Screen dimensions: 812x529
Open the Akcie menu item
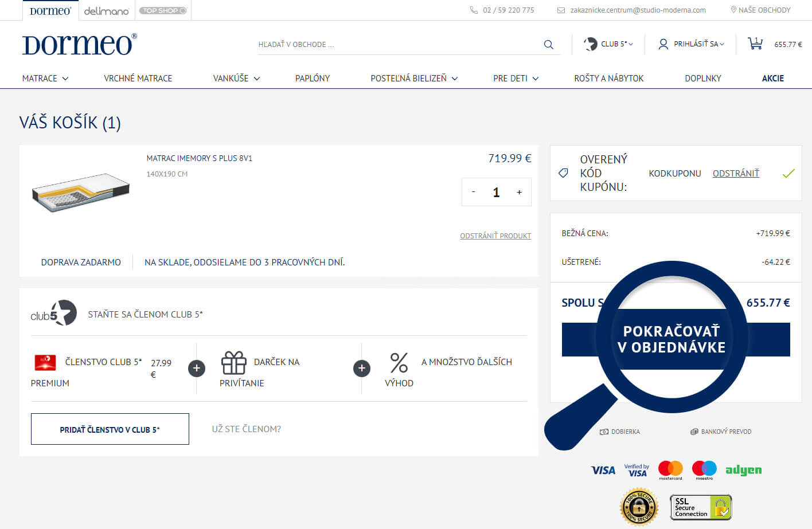pos(772,79)
